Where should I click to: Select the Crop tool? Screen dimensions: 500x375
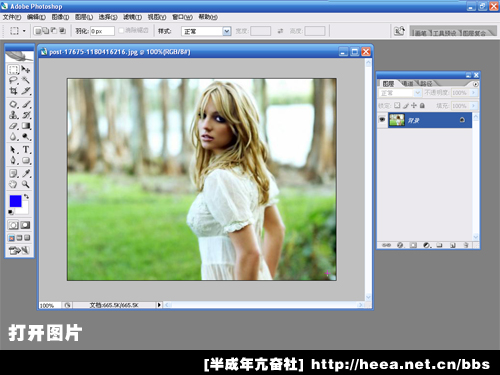13,91
